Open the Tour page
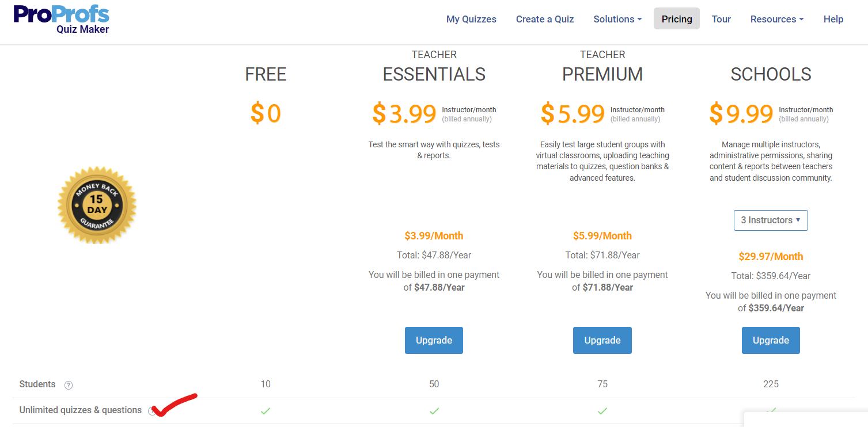 (x=721, y=19)
